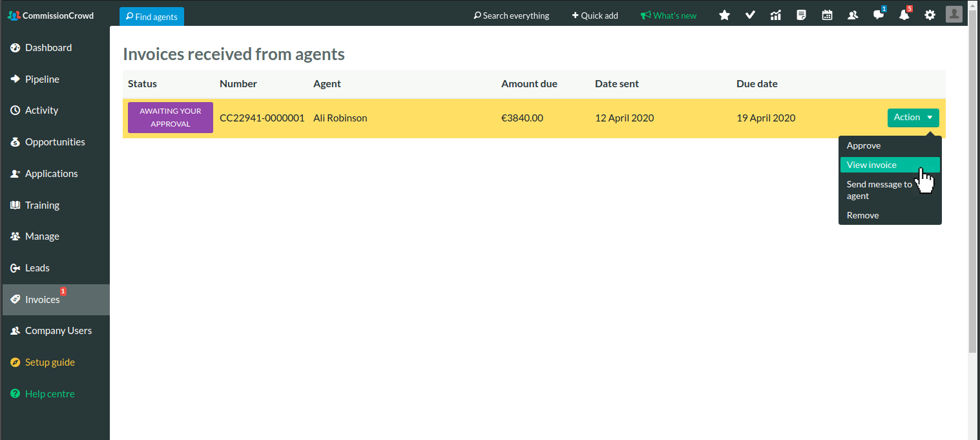Click the user profile avatar
Image resolution: width=980 pixels, height=440 pixels.
(954, 14)
